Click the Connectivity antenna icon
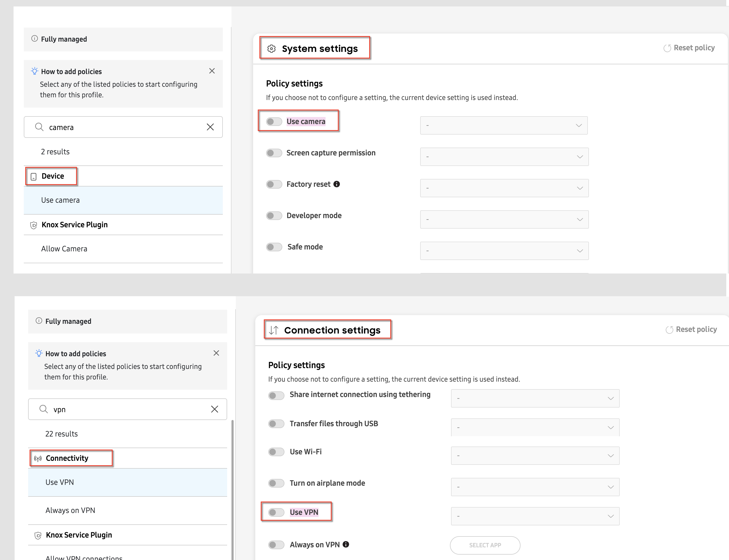 [38, 459]
